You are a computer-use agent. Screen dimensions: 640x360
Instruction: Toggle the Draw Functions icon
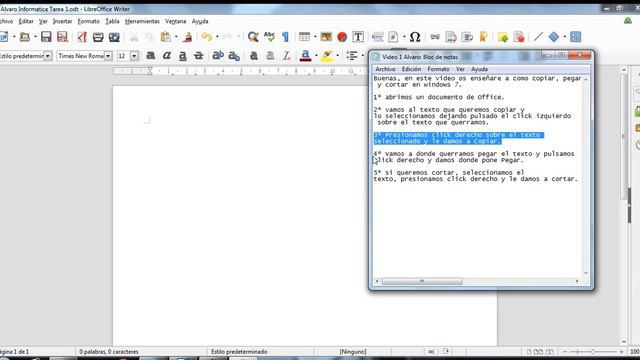coord(576,37)
